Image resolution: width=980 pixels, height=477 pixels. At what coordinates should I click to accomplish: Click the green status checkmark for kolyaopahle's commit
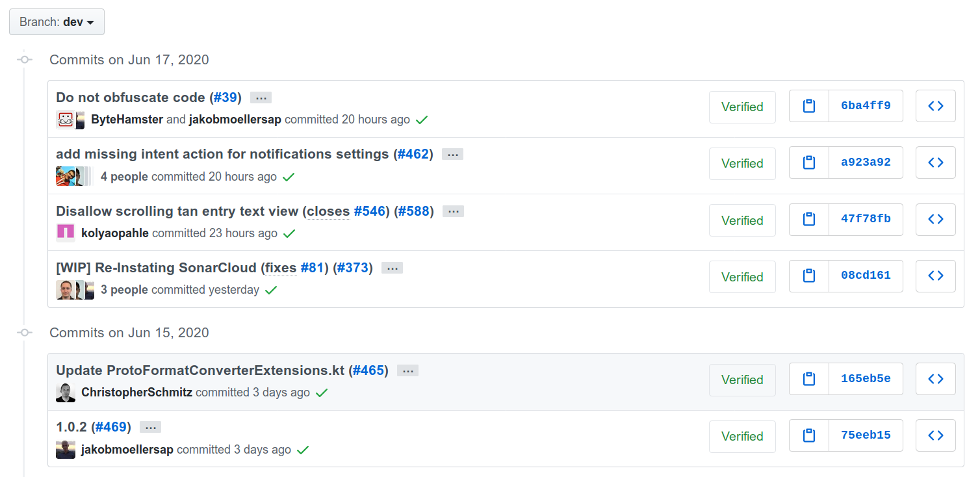tap(289, 233)
